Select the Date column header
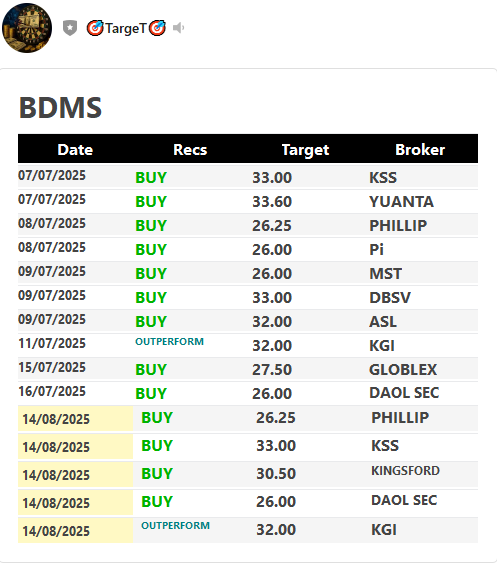The height and width of the screenshot is (571, 497). [75, 150]
